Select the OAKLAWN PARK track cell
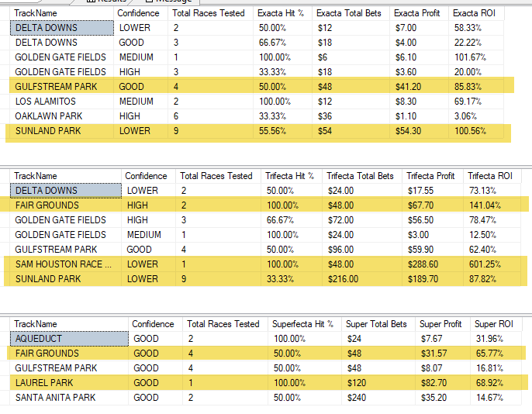The width and height of the screenshot is (532, 414). click(x=48, y=116)
